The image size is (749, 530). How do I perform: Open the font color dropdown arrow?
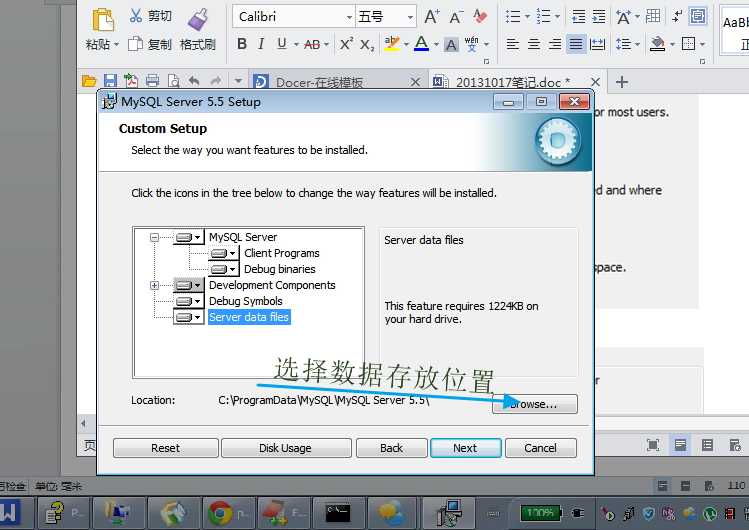click(436, 44)
